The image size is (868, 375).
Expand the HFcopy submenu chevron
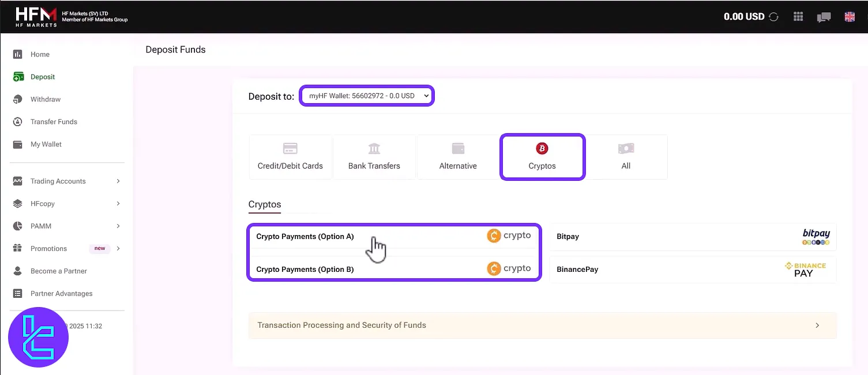tap(118, 203)
